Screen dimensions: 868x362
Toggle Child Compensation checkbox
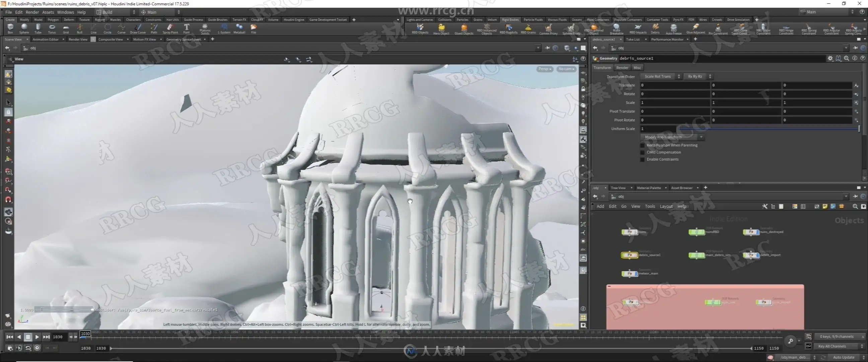tap(643, 153)
